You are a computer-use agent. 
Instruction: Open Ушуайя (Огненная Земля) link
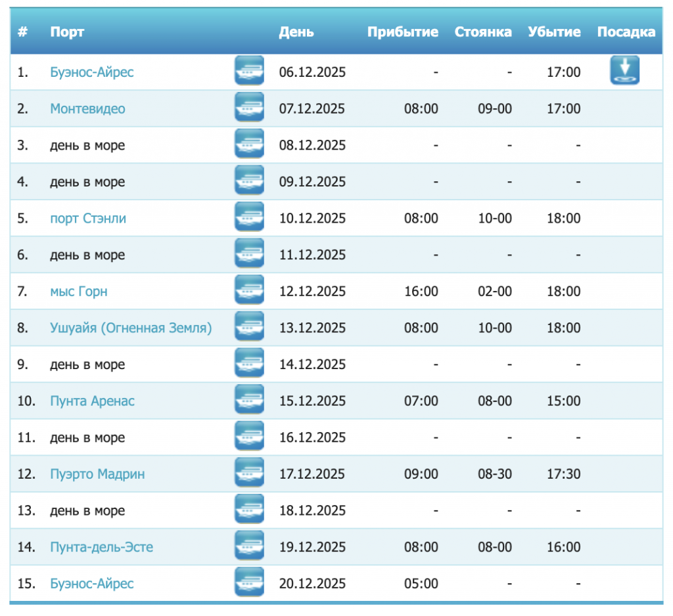(131, 328)
